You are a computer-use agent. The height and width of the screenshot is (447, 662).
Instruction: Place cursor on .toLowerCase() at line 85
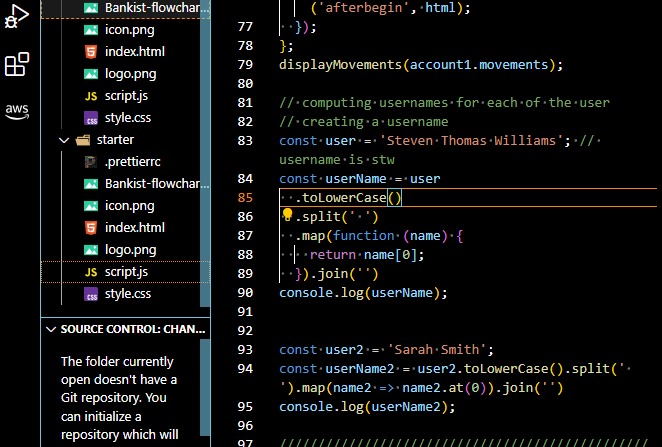(348, 198)
